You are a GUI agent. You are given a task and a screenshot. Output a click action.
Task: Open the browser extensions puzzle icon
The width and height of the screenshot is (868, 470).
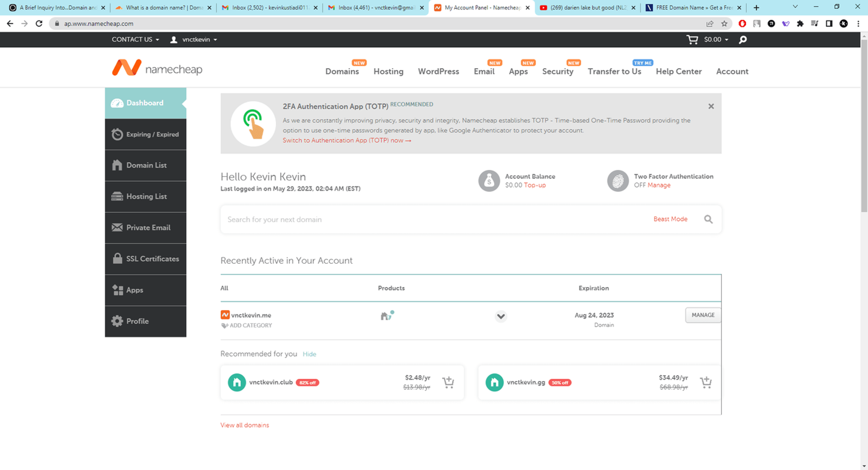coord(800,24)
